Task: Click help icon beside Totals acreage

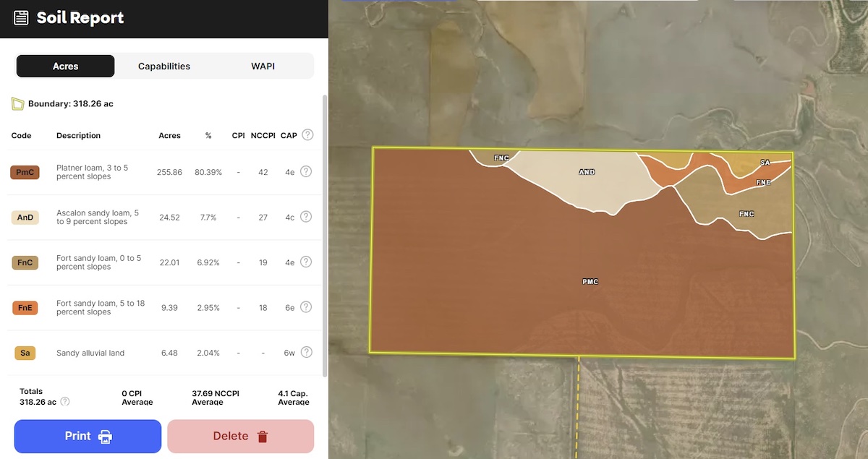Action: tap(65, 402)
